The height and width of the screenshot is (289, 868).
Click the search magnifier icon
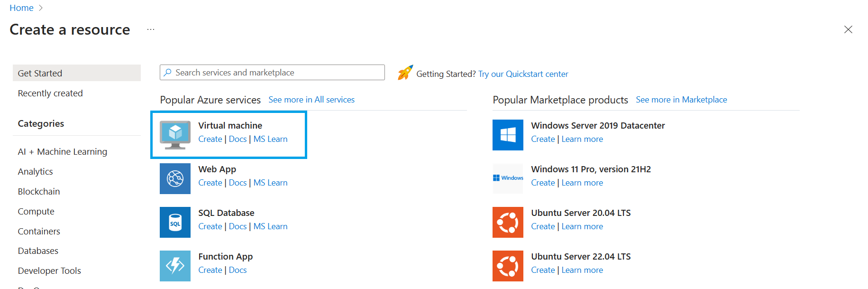(x=167, y=73)
